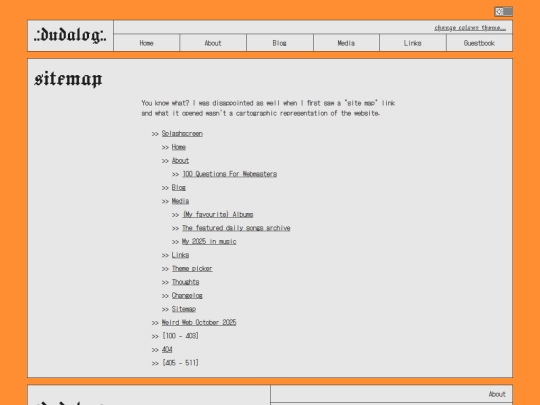This screenshot has height=405, width=540.
Task: Open the Changelog link
Action: point(187,295)
